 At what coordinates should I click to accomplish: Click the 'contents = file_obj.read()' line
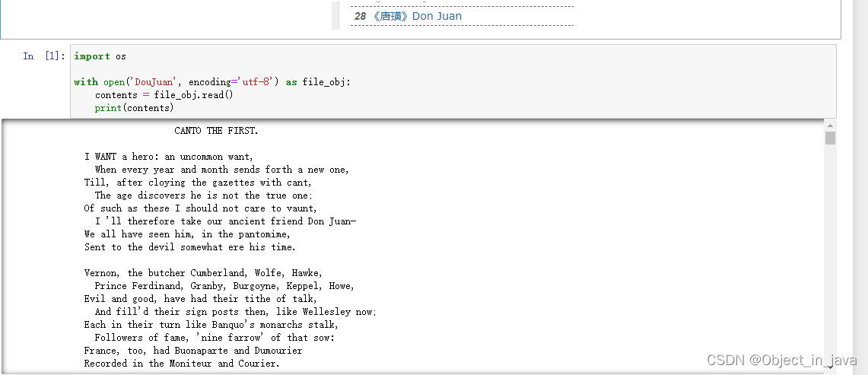164,95
